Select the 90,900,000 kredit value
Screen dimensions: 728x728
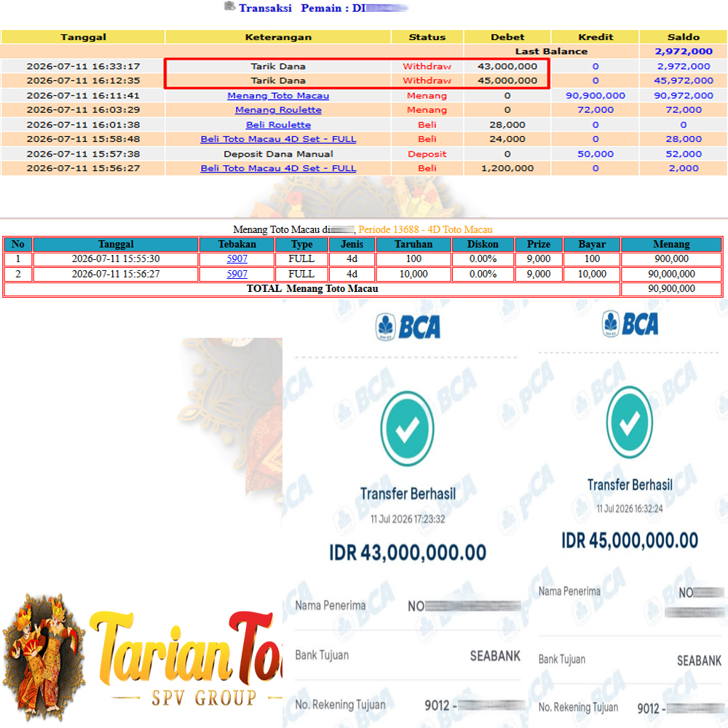tap(596, 95)
